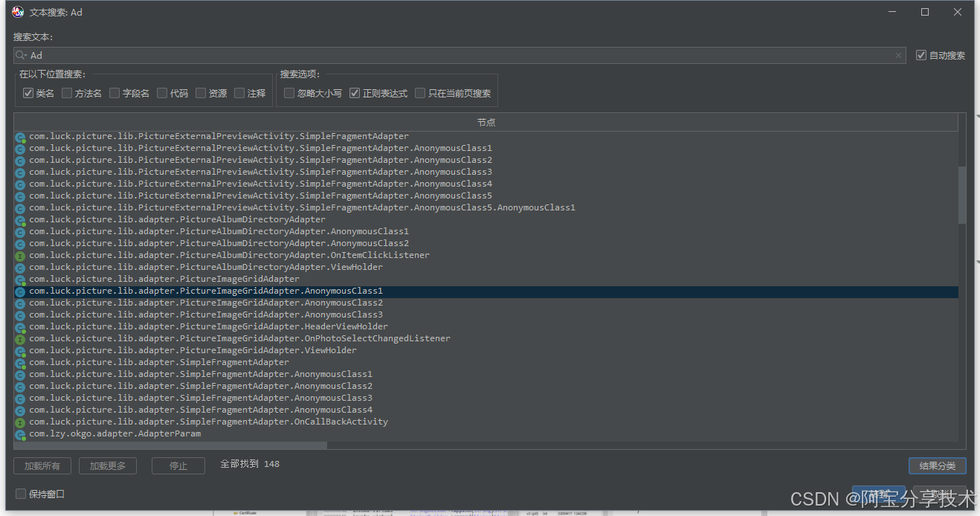
Task: Click the class icon beside PictureImageGridAdapter.ViewHolder
Action: pyautogui.click(x=21, y=351)
